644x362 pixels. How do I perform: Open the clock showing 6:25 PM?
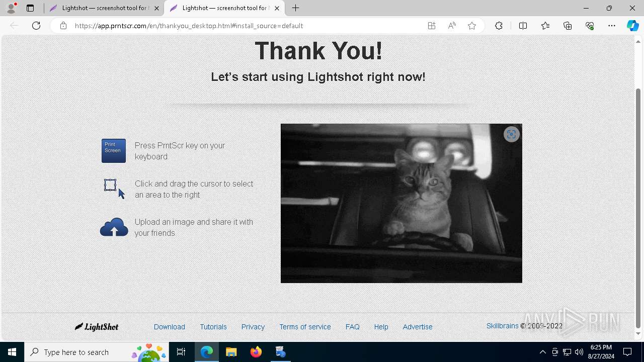pos(601,352)
